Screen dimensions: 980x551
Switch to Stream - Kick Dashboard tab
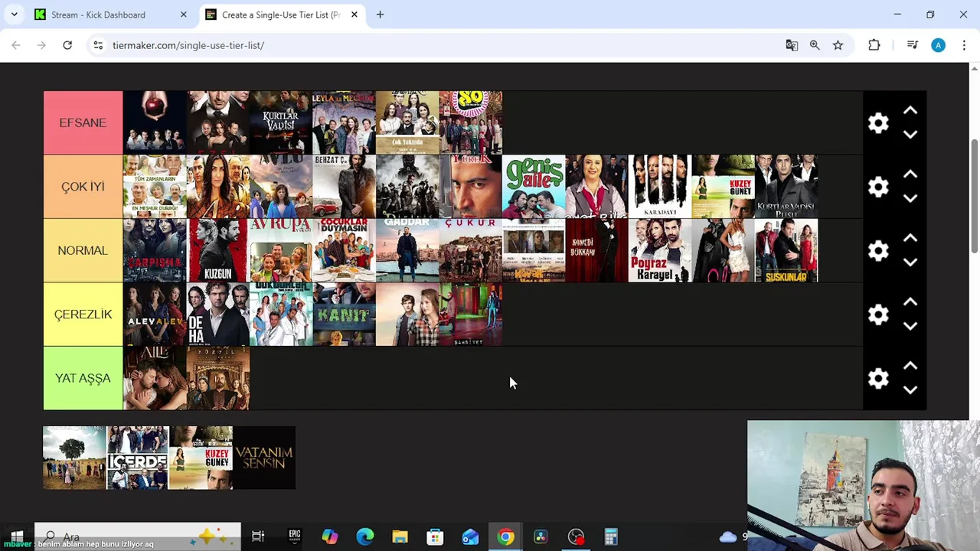(111, 15)
